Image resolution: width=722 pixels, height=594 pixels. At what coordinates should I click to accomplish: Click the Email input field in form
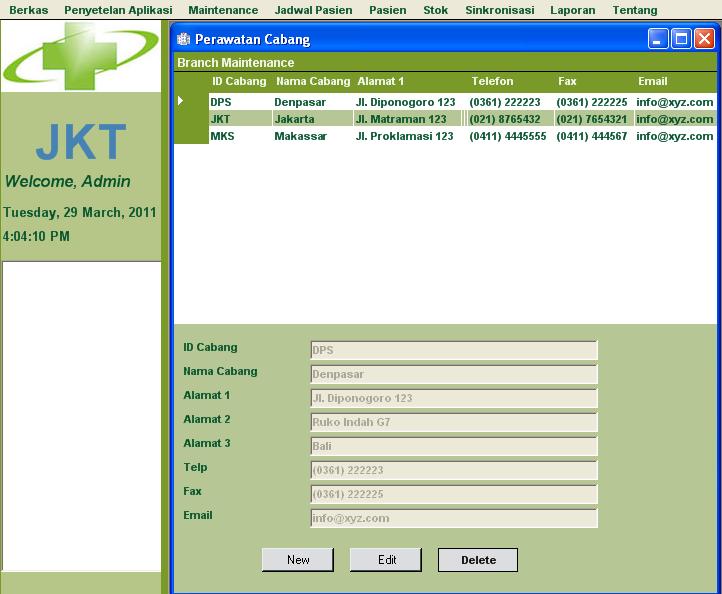pyautogui.click(x=454, y=518)
